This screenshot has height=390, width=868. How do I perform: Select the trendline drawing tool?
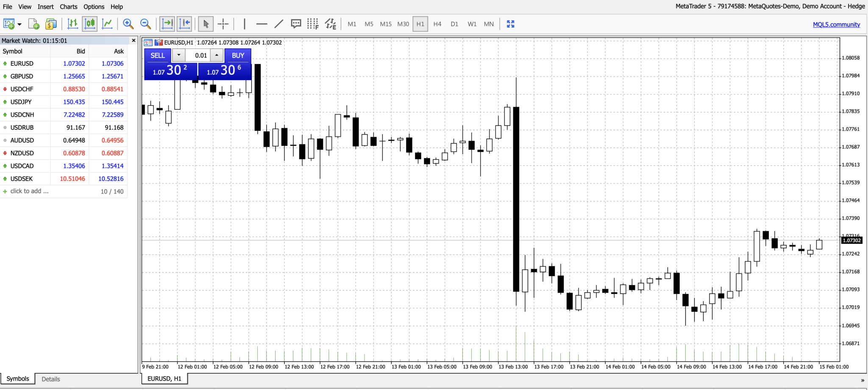(x=279, y=24)
